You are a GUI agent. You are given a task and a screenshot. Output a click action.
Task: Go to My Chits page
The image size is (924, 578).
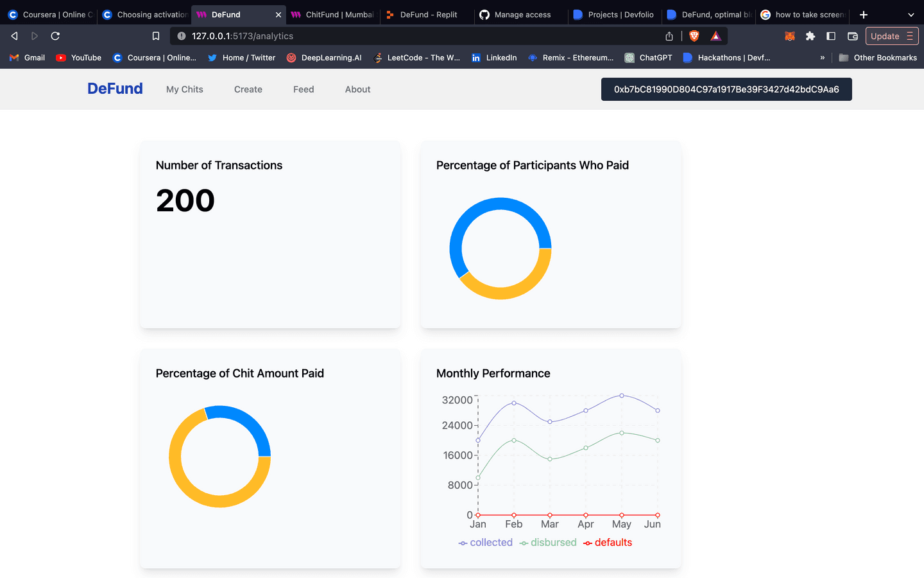185,89
